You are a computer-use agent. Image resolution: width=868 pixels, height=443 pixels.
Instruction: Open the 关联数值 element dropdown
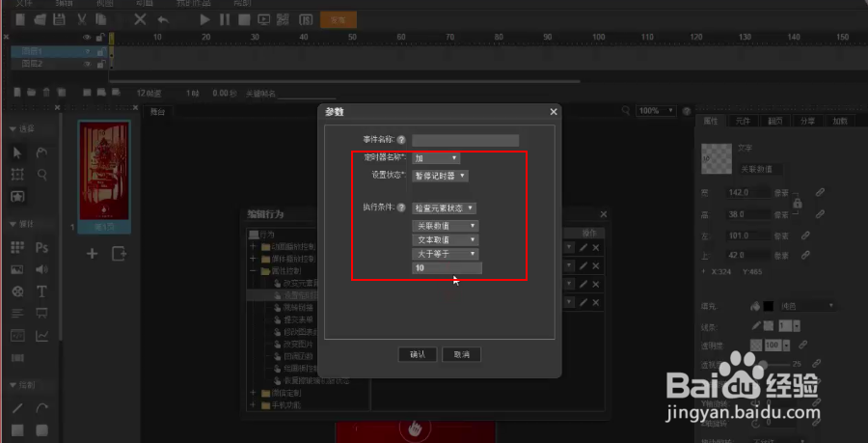446,226
